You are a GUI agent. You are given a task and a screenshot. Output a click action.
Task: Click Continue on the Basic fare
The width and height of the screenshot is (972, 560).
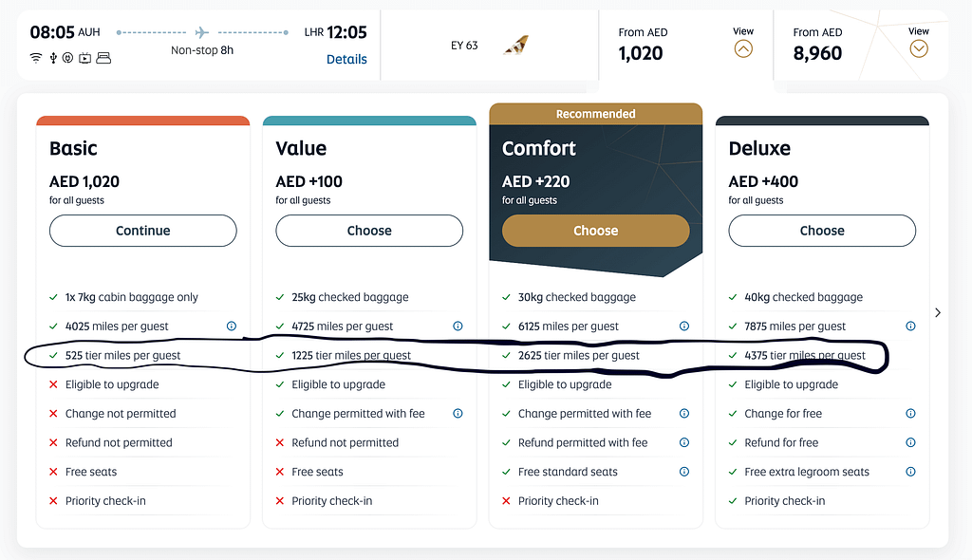point(142,231)
